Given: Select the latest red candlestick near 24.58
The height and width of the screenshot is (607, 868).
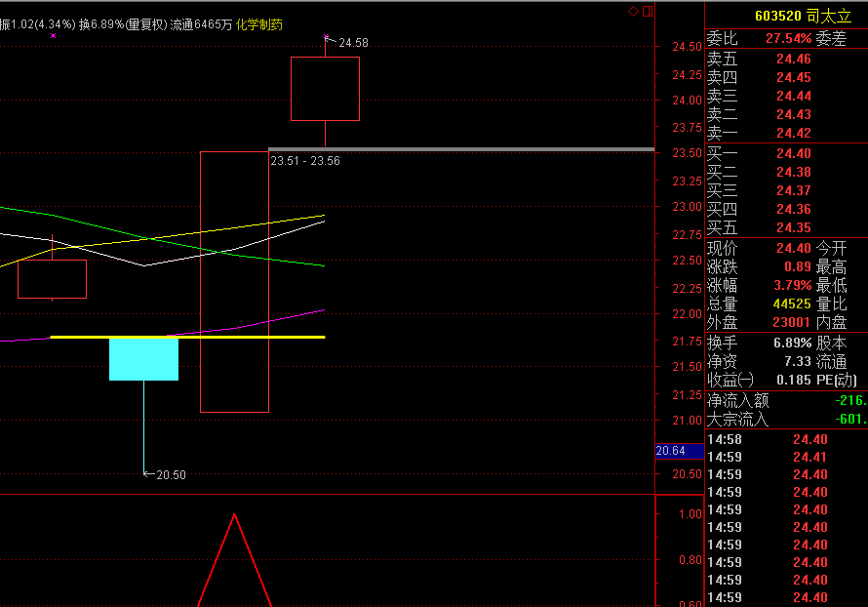Looking at the screenshot, I should point(326,89).
